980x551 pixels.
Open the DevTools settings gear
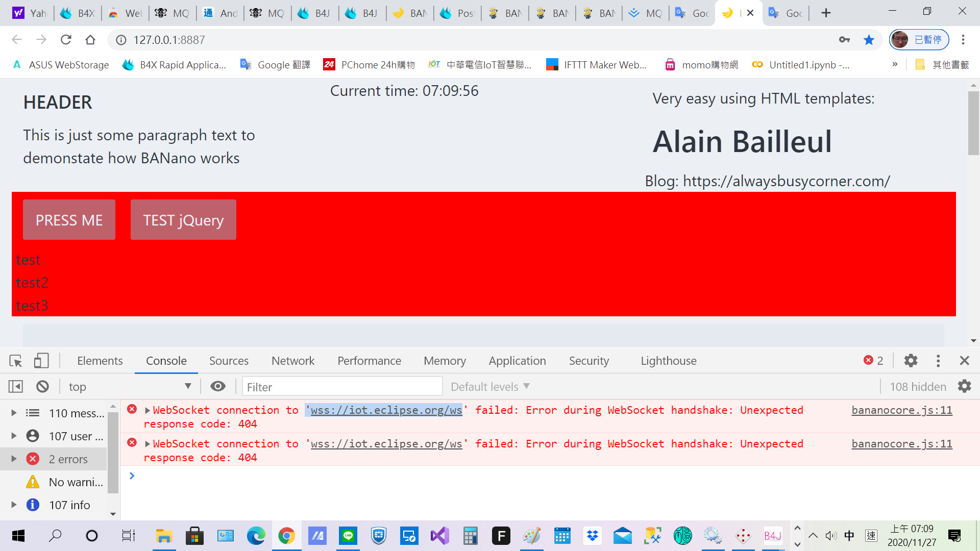coord(911,361)
